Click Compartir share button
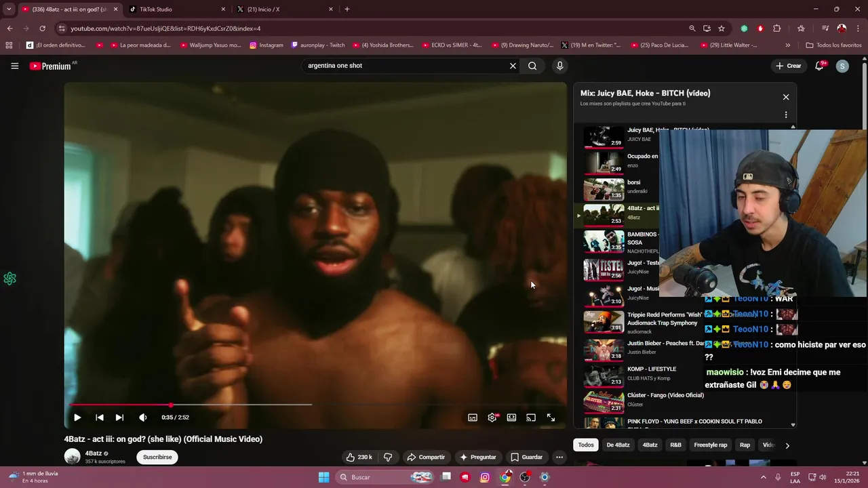 pos(425,457)
